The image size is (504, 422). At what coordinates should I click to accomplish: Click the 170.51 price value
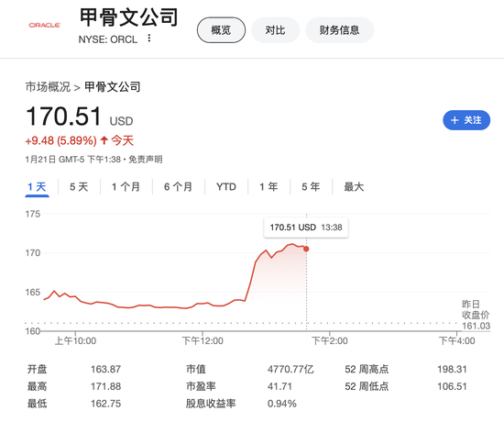[63, 116]
